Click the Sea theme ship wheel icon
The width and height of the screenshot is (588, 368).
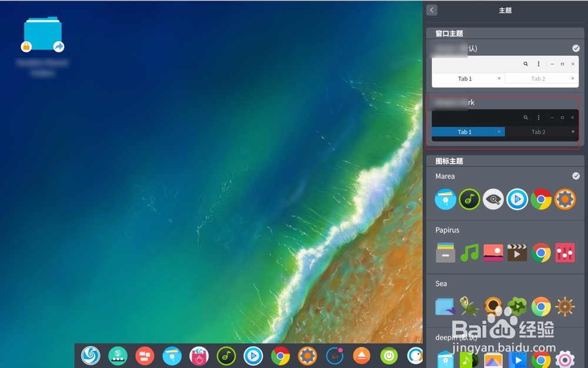coord(565,306)
